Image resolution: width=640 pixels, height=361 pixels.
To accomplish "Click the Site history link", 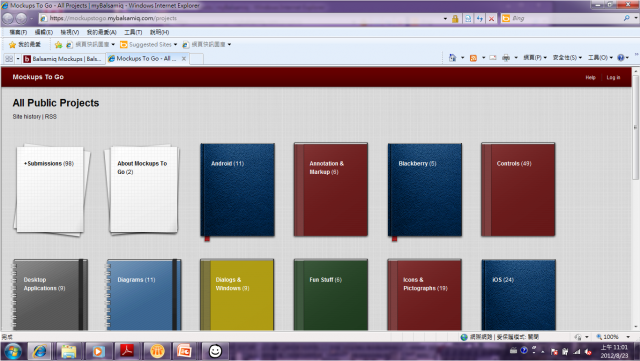I will click(x=27, y=117).
